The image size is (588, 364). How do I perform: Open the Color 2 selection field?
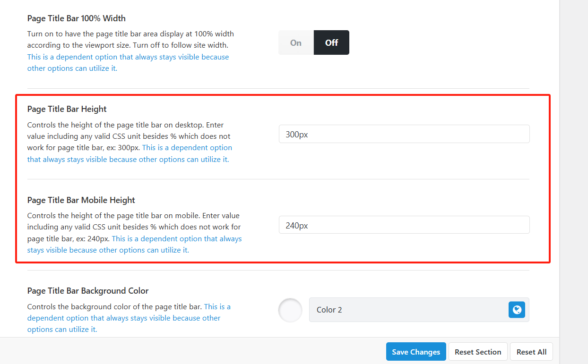coord(406,310)
